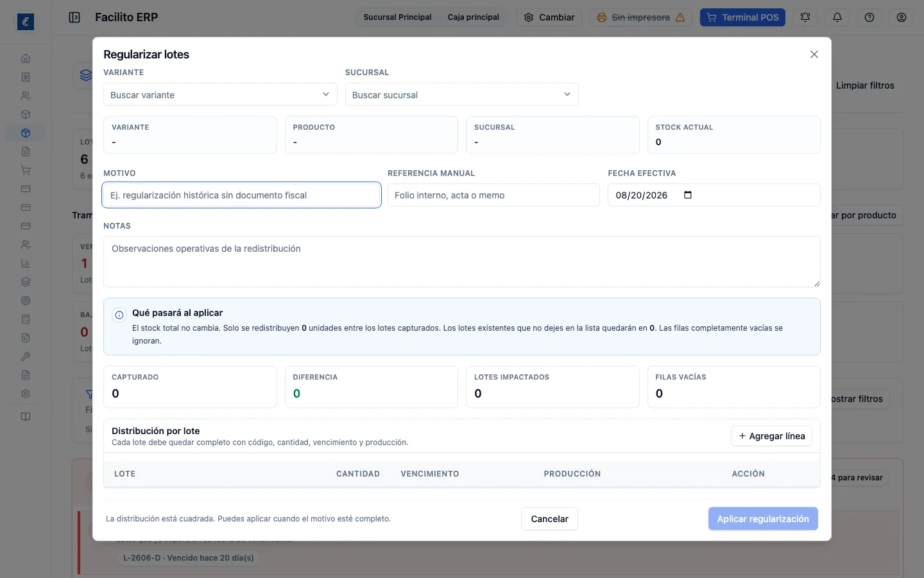Click the PRODUCCIÓN column header

tap(572, 474)
